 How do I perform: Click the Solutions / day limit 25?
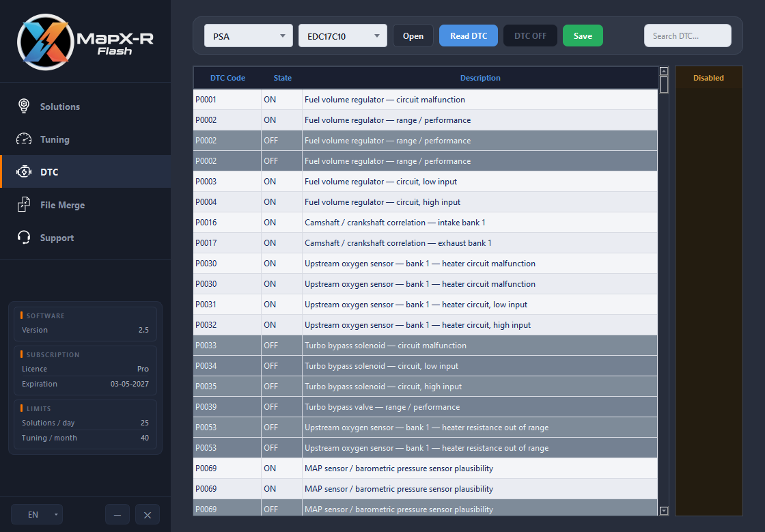tap(144, 423)
